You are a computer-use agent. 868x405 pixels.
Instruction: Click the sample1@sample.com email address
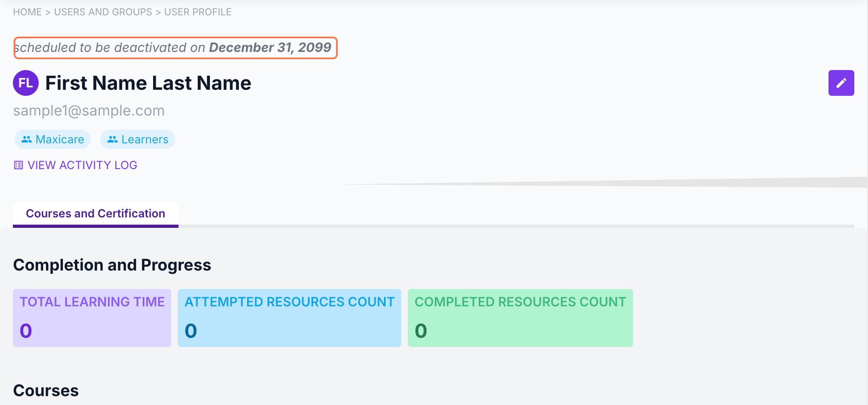pyautogui.click(x=89, y=111)
